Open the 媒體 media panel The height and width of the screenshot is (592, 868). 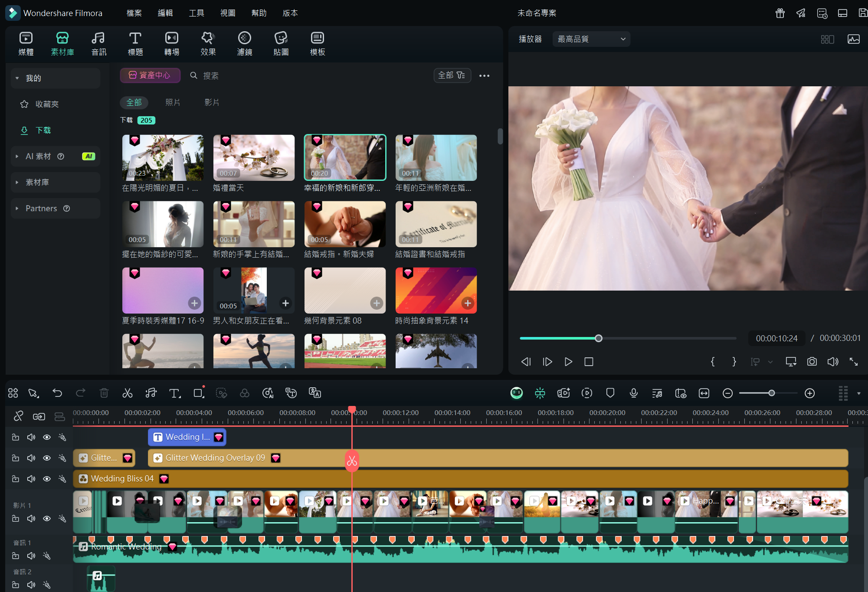pyautogui.click(x=26, y=43)
